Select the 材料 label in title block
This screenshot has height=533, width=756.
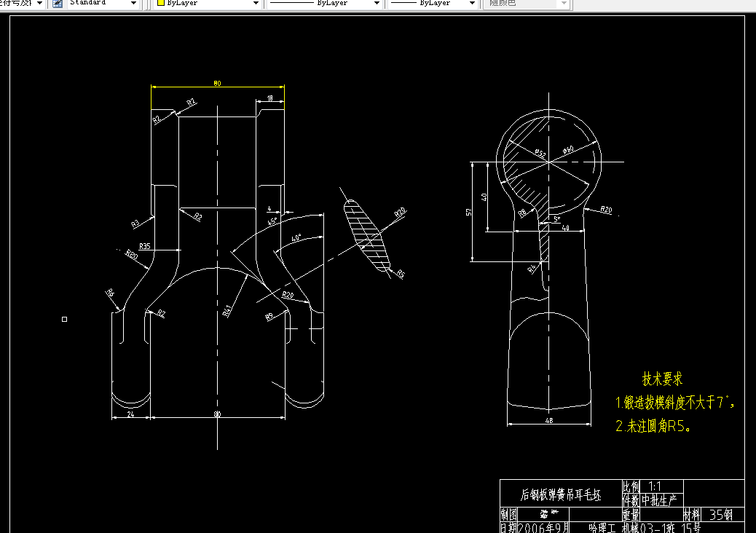click(692, 515)
